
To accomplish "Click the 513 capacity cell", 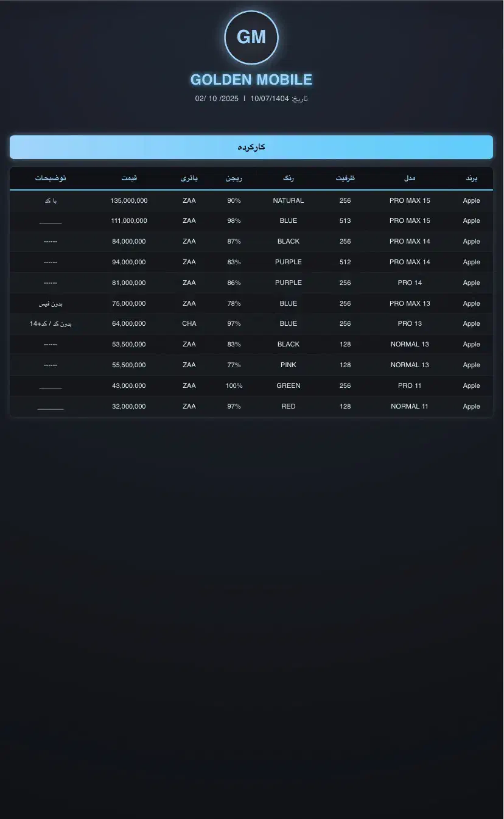I will pyautogui.click(x=345, y=221).
